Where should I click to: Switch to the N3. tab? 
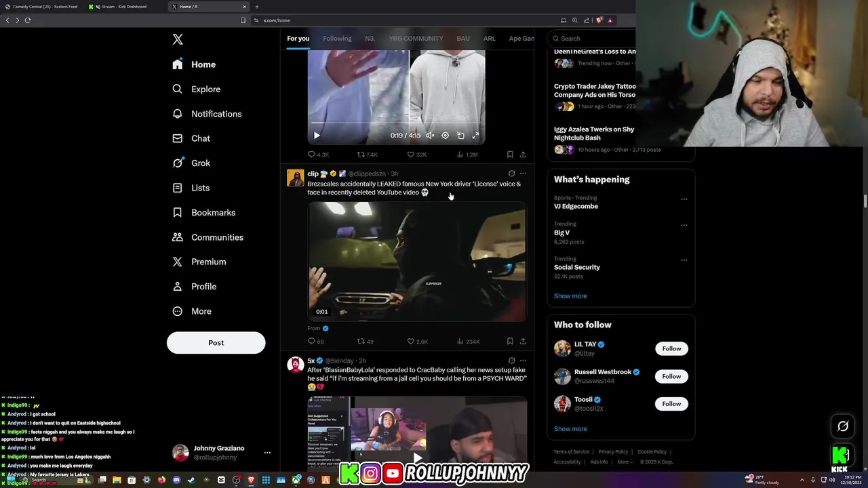370,39
